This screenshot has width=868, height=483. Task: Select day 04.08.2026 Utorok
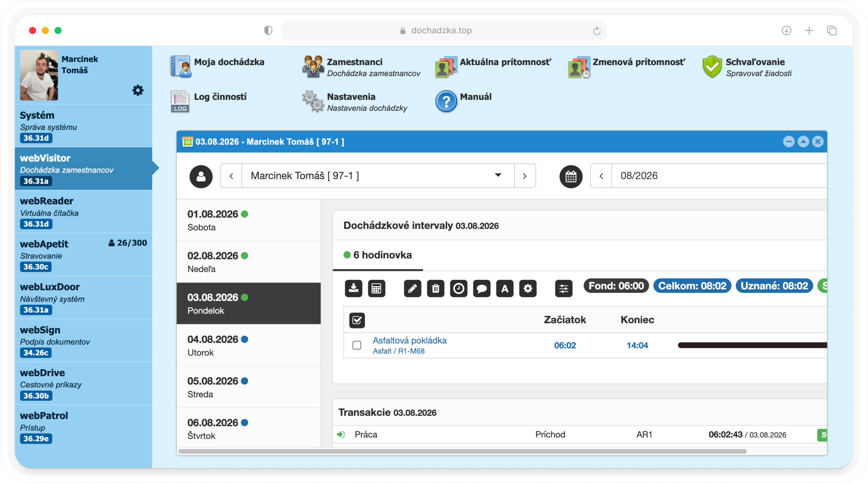pos(249,346)
